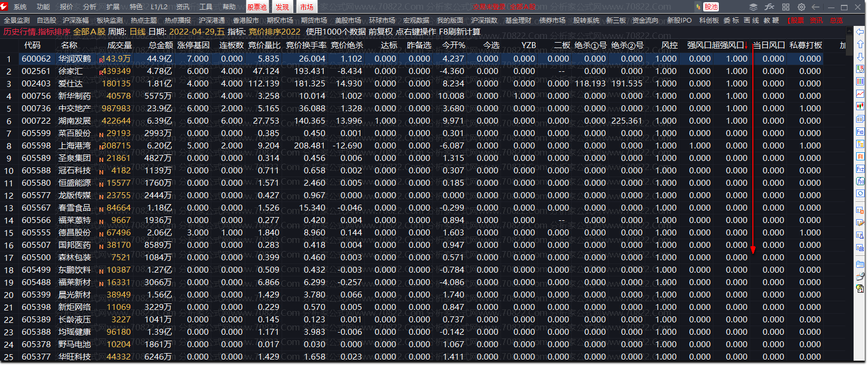This screenshot has width=868, height=365.
Task: Select stock row 002403 爱仕达
Action: coord(422,84)
